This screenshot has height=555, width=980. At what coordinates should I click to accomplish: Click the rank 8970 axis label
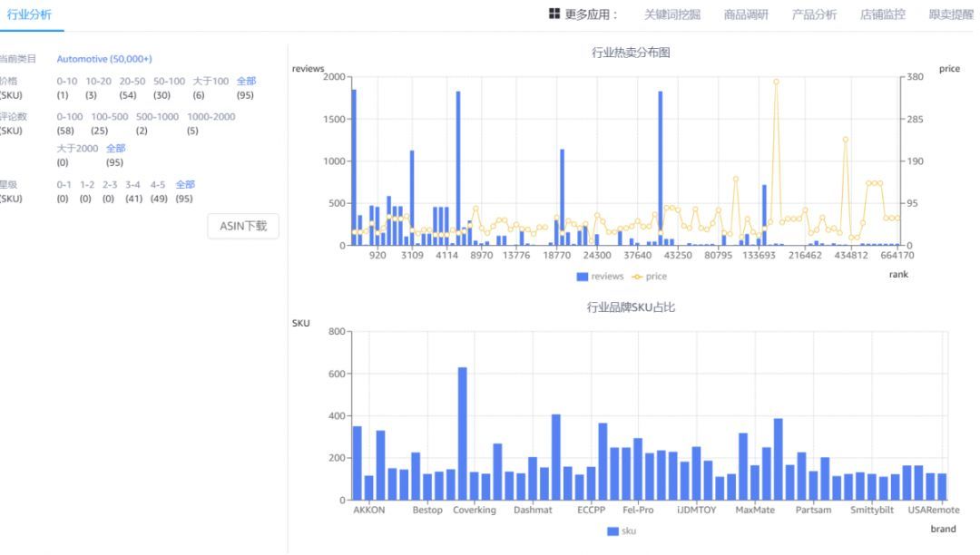pyautogui.click(x=481, y=256)
